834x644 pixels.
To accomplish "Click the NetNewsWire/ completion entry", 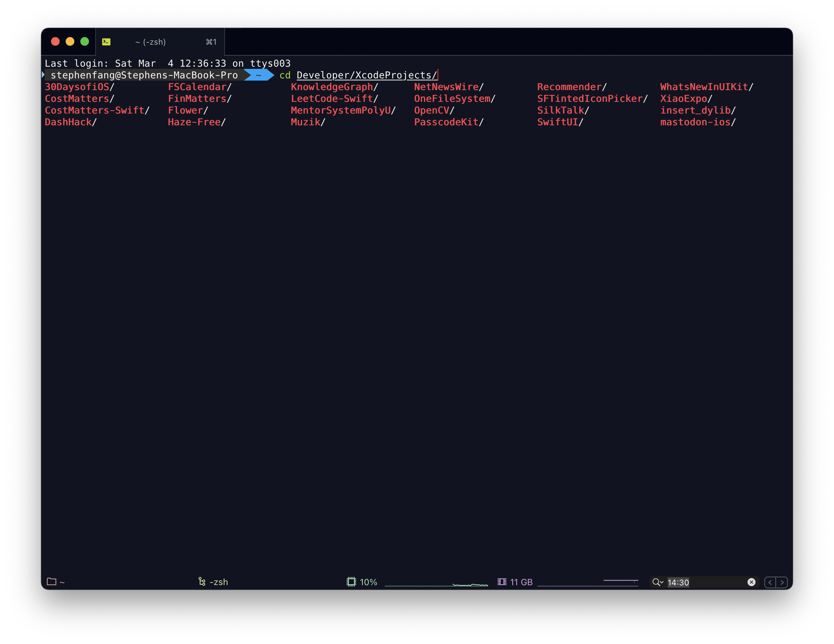I will (x=449, y=87).
